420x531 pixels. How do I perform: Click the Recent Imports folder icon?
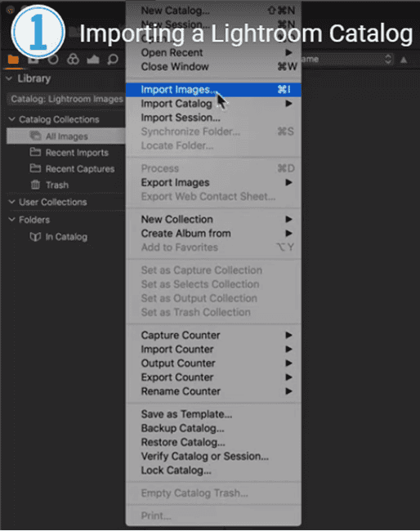tap(36, 152)
